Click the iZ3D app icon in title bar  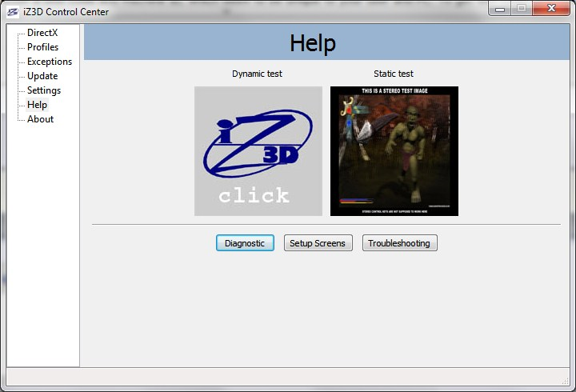(x=14, y=12)
